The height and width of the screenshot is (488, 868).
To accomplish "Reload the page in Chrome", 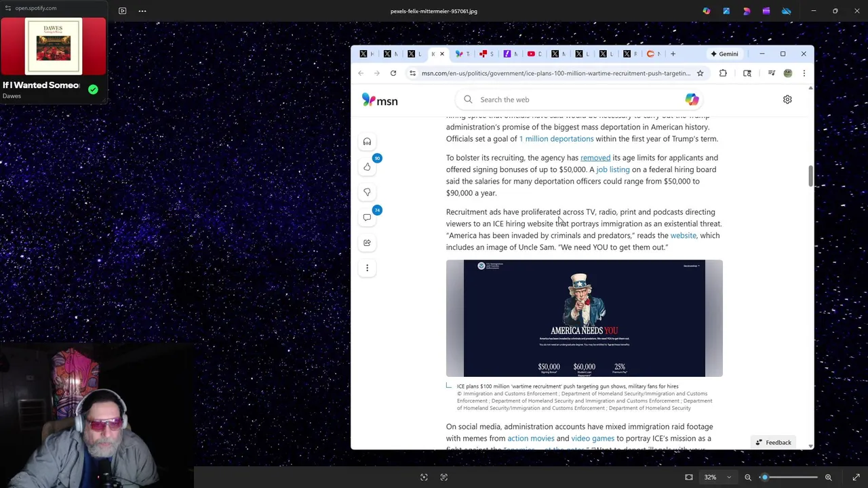I will [393, 73].
